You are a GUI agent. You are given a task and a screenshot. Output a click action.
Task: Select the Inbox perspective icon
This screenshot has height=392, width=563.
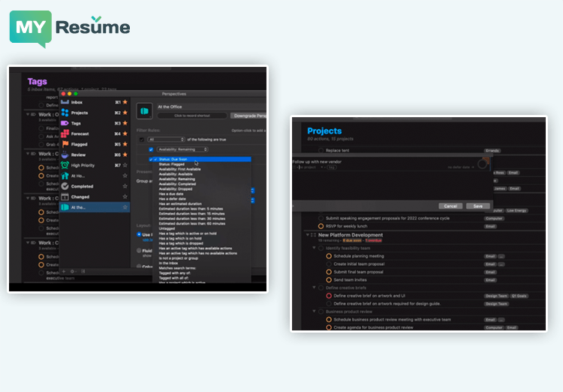click(x=65, y=101)
